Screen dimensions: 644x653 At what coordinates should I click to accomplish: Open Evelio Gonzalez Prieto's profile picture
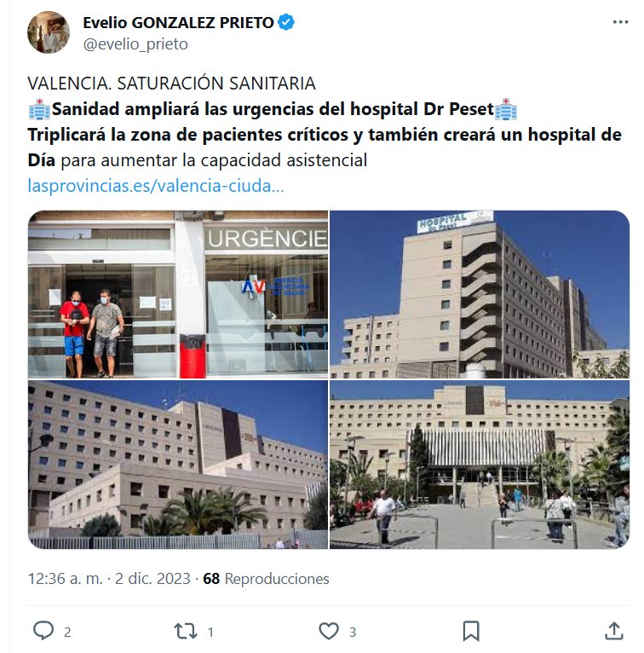[49, 32]
